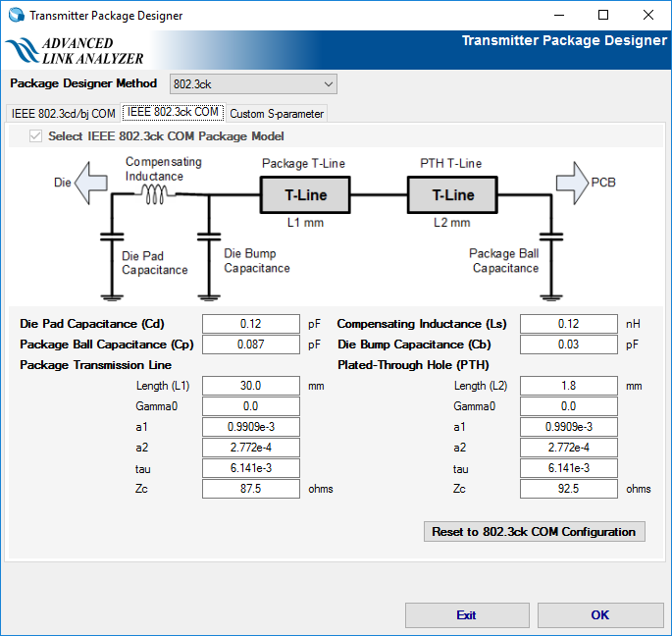Click the Advanced Link Analyzer logo
The height and width of the screenshot is (636, 672).
75,51
